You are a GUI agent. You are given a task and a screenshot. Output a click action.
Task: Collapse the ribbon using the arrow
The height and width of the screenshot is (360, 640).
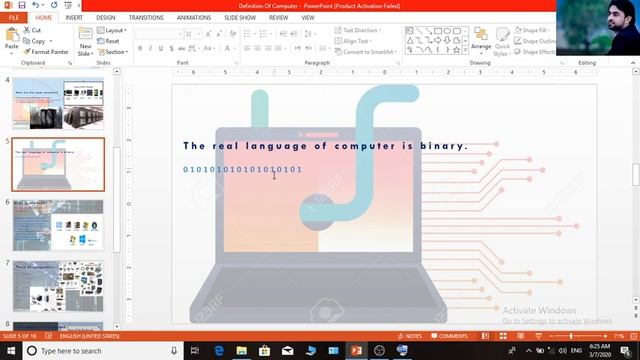pyautogui.click(x=633, y=63)
